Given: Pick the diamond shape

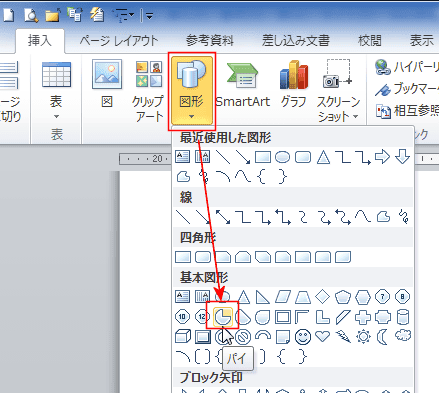Looking at the screenshot, I should coord(322,296).
